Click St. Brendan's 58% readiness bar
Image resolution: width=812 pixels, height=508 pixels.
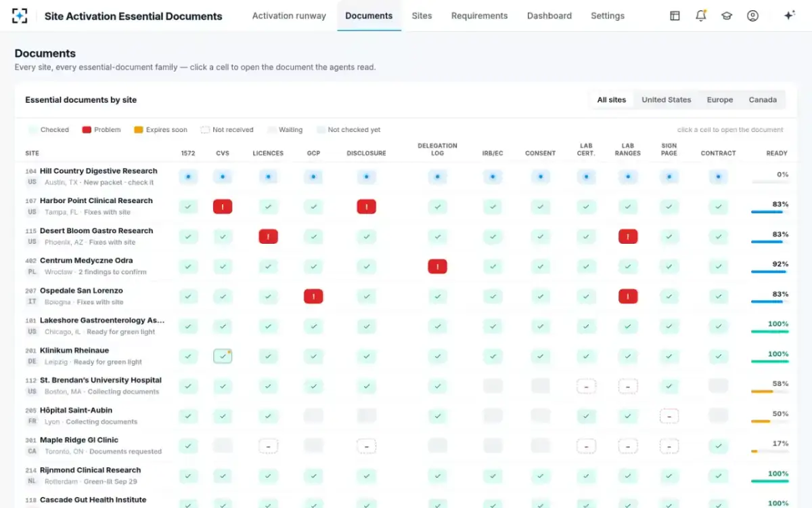click(x=770, y=391)
